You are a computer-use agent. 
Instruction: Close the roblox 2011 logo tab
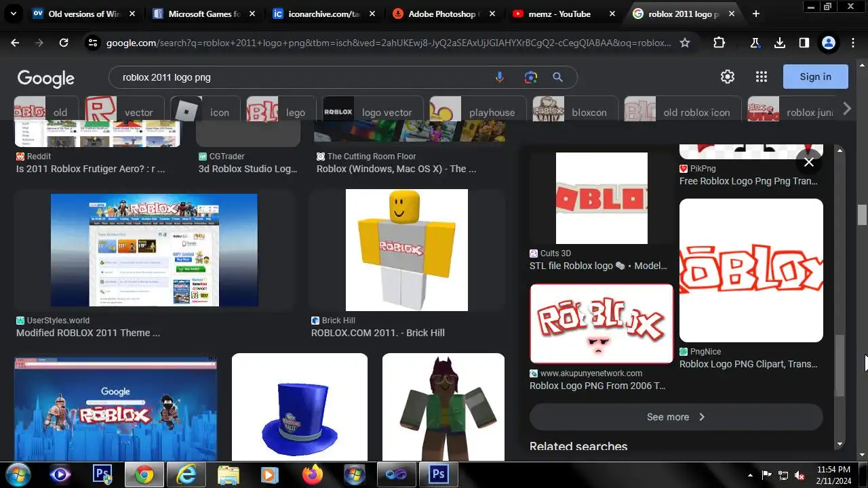coord(732,14)
